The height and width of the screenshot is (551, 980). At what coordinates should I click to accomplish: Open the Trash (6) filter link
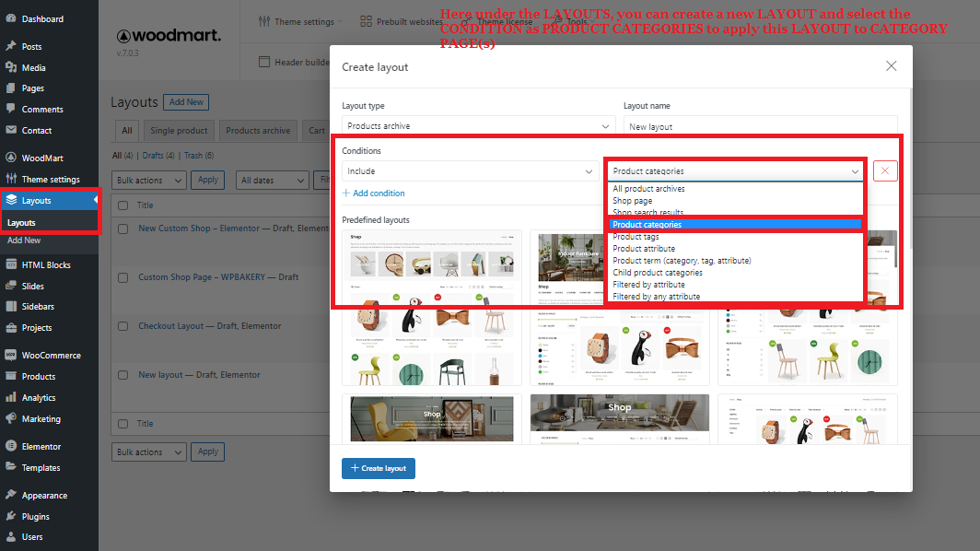point(199,155)
